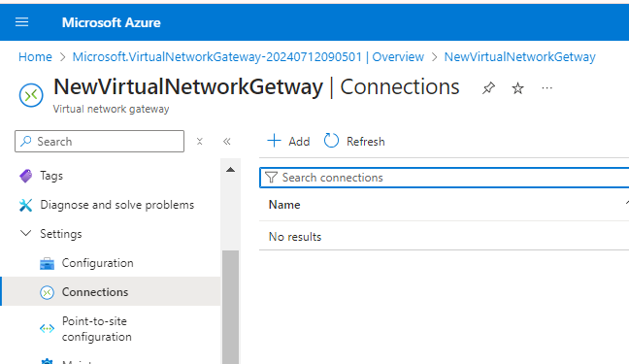The height and width of the screenshot is (364, 629).
Task: Click the No results row text
Action: (295, 237)
